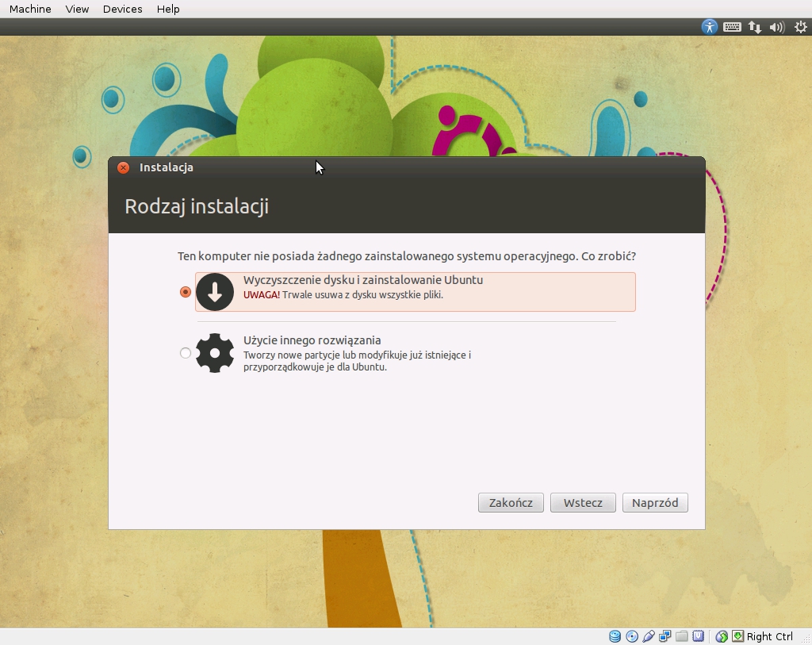Click the hard disk activity icon in status bar
Viewport: 812px width, 645px height.
coord(615,636)
